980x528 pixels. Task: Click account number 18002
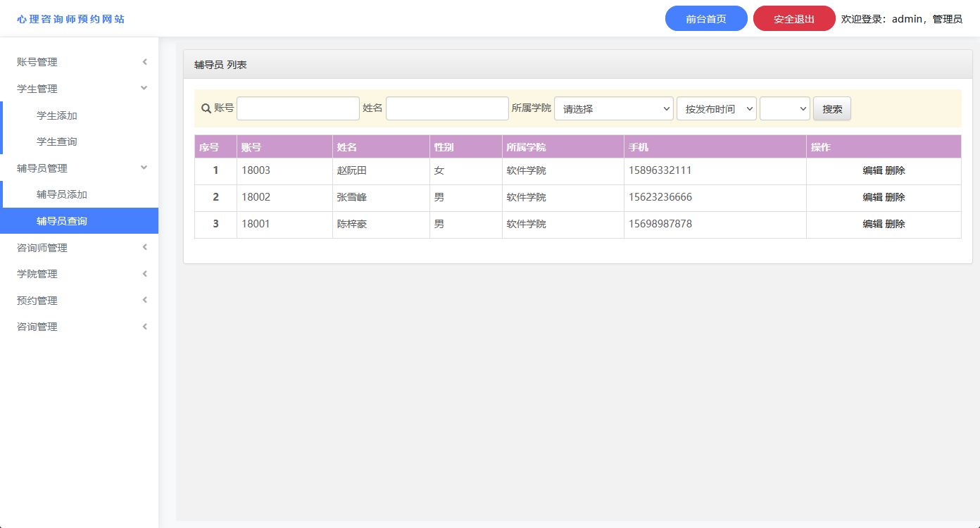pos(256,197)
